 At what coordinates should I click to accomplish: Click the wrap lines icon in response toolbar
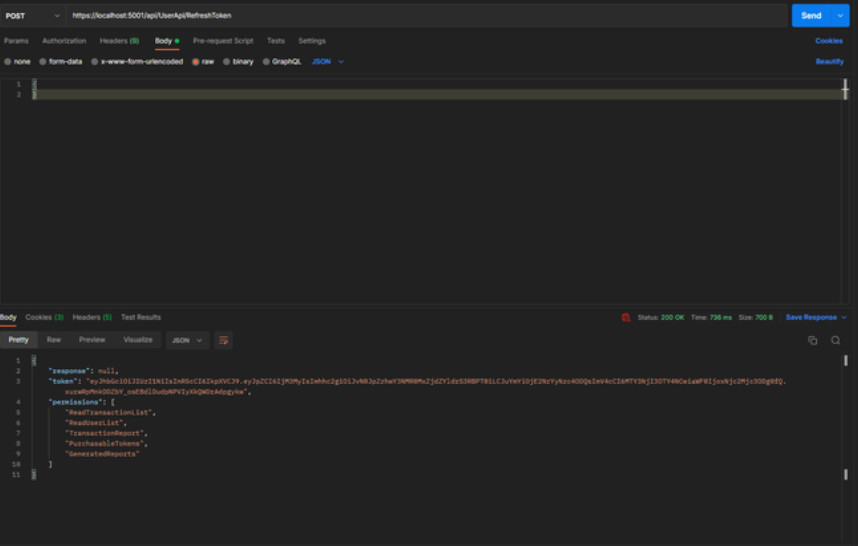pos(223,340)
